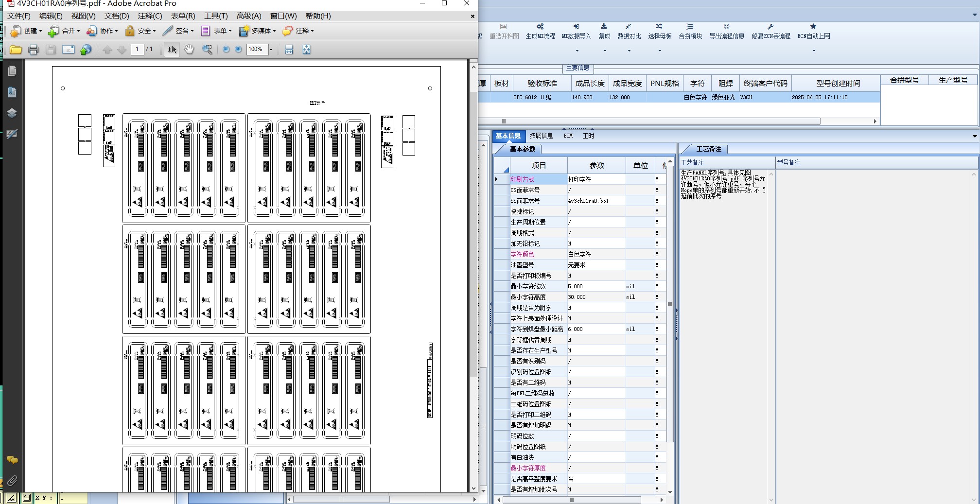Zoom out with the minus button
Image resolution: width=980 pixels, height=504 pixels.
[226, 50]
